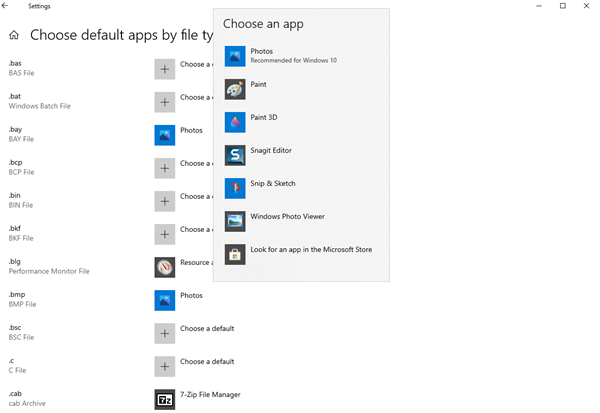Click the .bmp BMP File entry
Image resolution: width=600 pixels, height=413 pixels.
pos(22,299)
